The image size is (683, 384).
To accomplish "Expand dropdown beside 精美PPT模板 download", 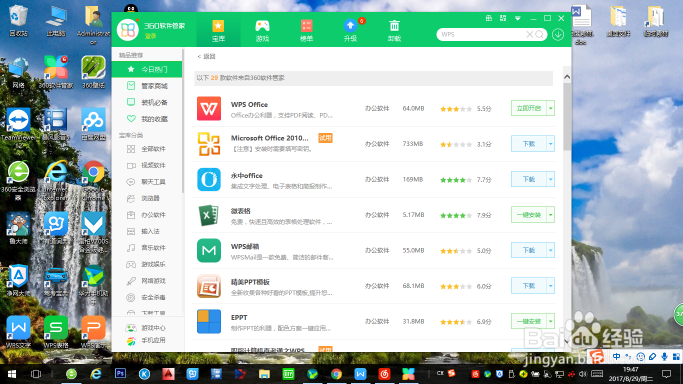I will point(551,286).
